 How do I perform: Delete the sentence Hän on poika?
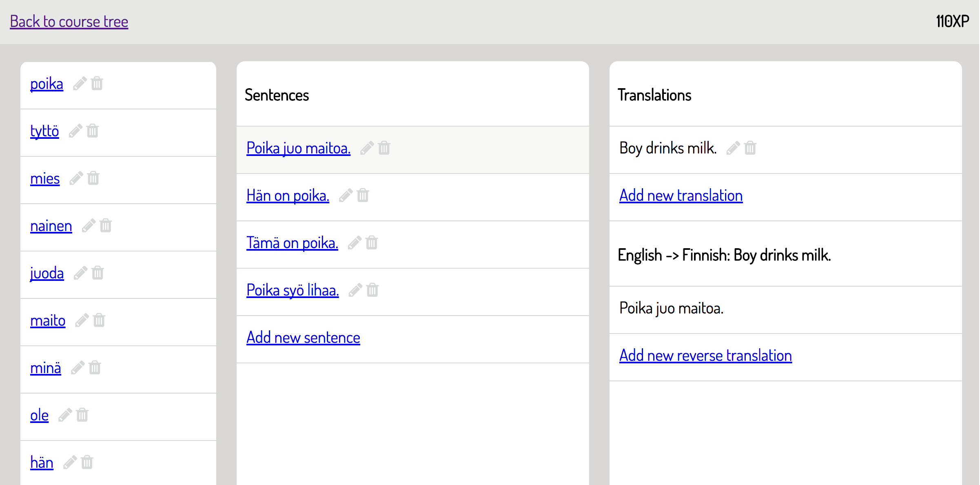[363, 196]
